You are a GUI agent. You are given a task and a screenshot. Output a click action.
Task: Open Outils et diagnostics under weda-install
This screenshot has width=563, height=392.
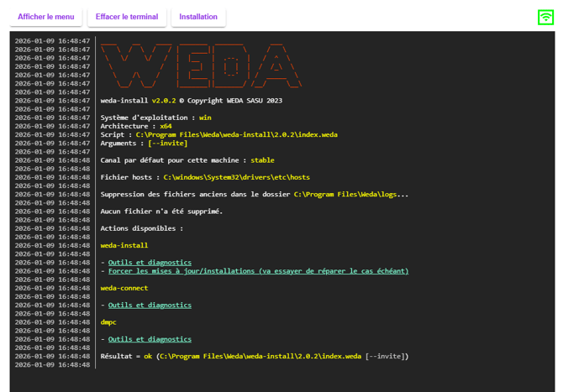click(x=150, y=263)
